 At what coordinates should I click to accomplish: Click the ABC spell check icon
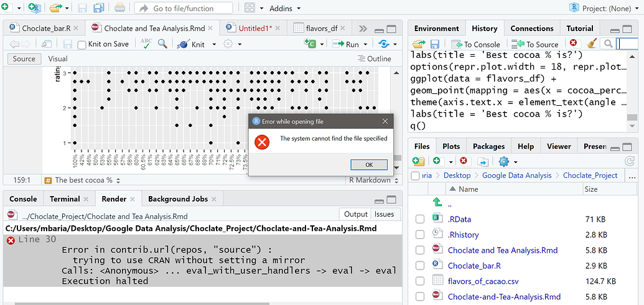(146, 44)
